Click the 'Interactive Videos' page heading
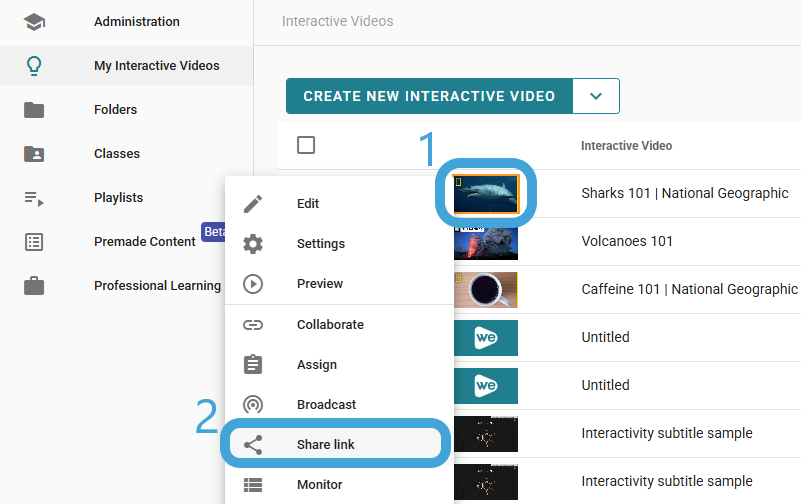The image size is (801, 504). tap(338, 21)
